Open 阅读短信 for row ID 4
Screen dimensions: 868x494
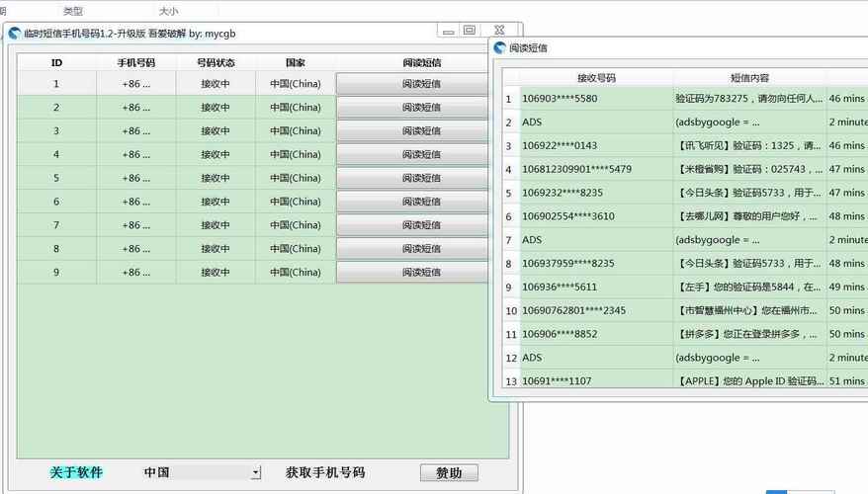tap(412, 154)
